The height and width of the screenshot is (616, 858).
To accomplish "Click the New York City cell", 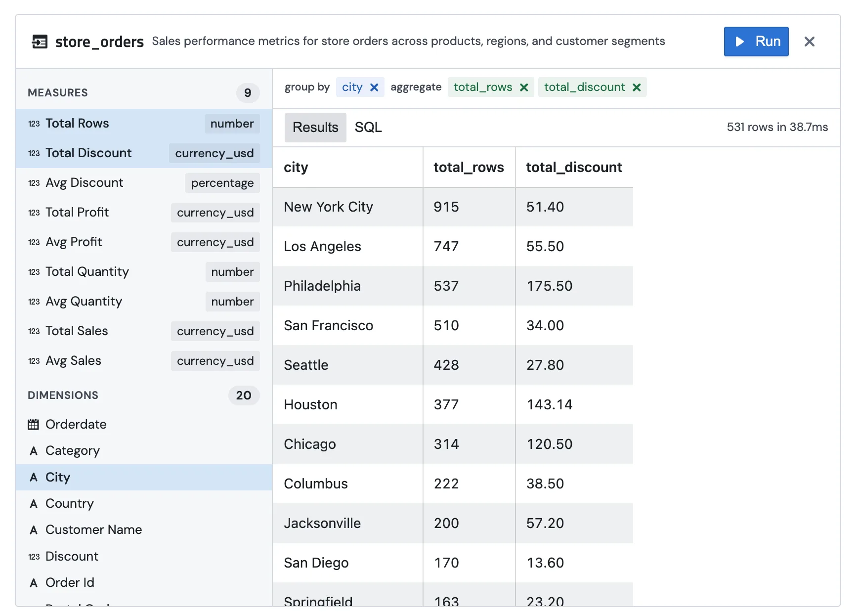I will click(x=347, y=207).
